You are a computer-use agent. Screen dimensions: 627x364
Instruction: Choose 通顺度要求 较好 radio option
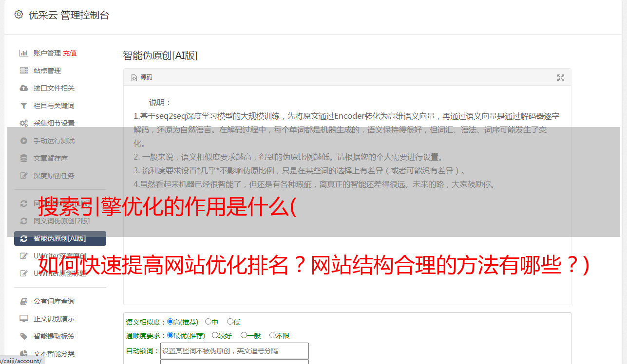point(215,335)
